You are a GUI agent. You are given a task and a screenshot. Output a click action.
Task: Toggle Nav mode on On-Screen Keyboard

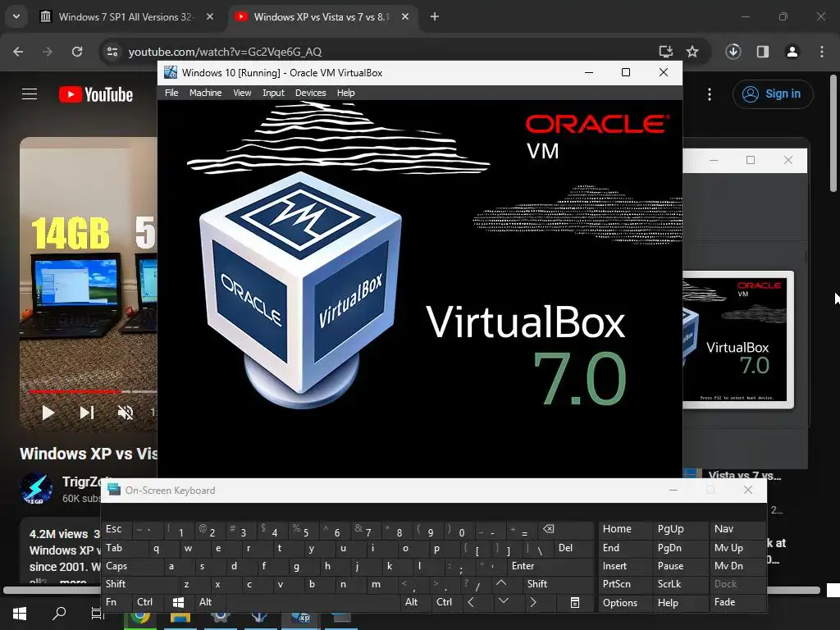pyautogui.click(x=736, y=529)
